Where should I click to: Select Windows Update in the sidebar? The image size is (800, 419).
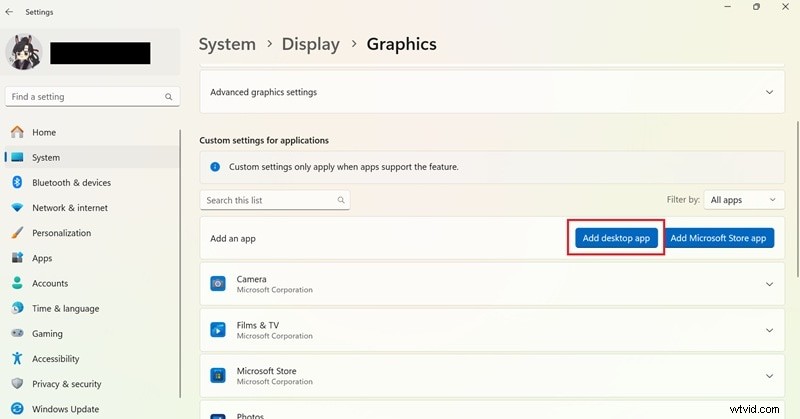point(65,409)
